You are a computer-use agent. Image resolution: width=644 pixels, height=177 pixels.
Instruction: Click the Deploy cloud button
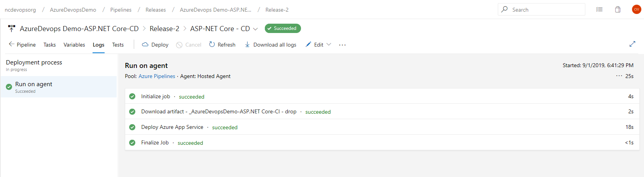155,45
